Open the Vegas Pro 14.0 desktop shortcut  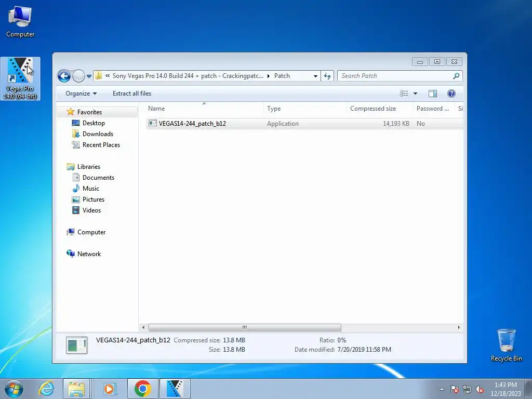point(20,78)
